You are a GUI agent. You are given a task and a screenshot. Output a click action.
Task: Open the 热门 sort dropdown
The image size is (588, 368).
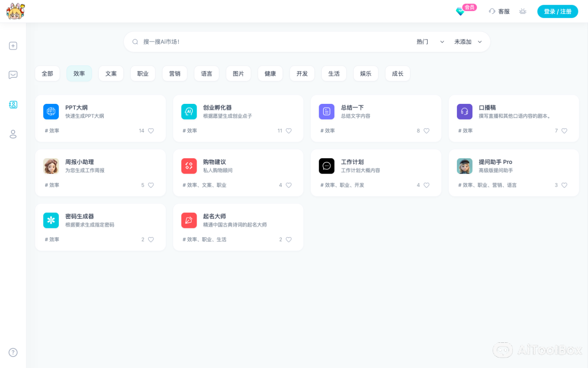coord(422,42)
